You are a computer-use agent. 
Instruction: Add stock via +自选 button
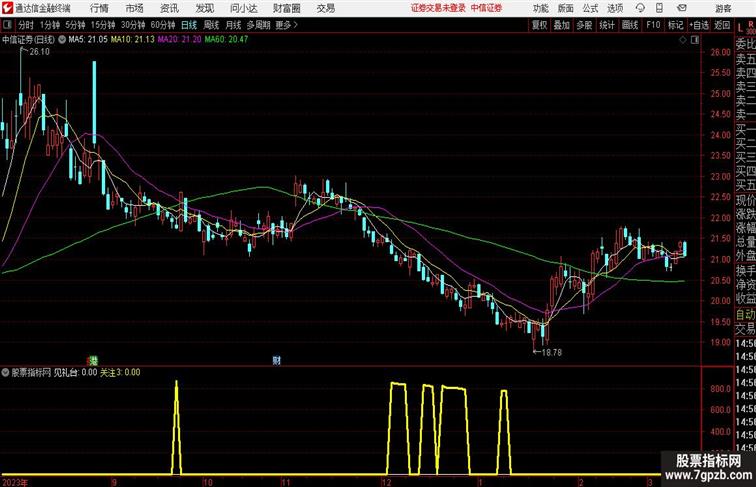(699, 25)
